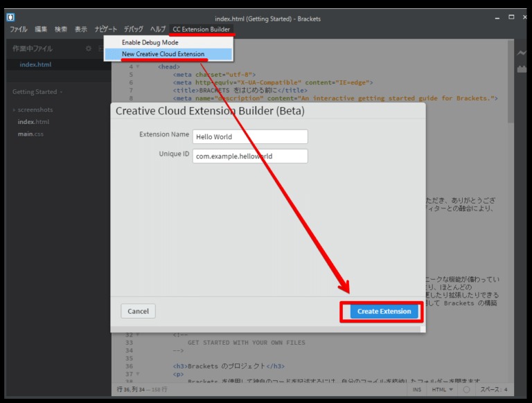The width and height of the screenshot is (532, 403).
Task: Click the スペース indentation setting in status bar
Action: pos(494,390)
